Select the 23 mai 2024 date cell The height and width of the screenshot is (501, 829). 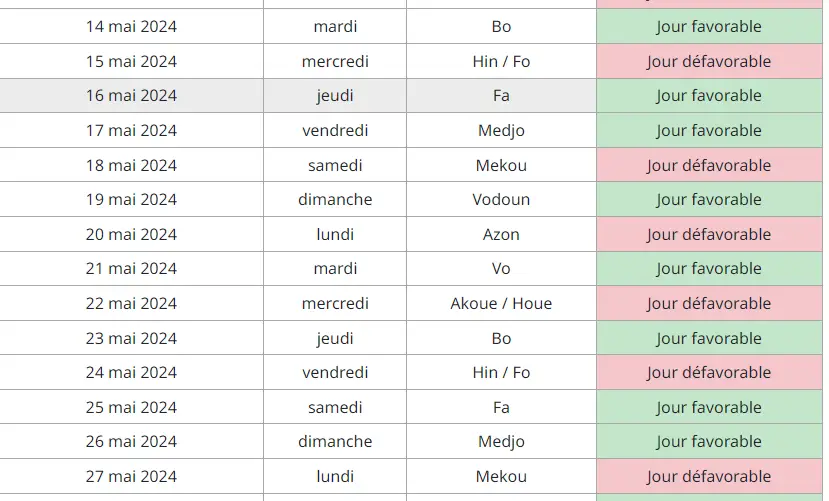coord(131,339)
